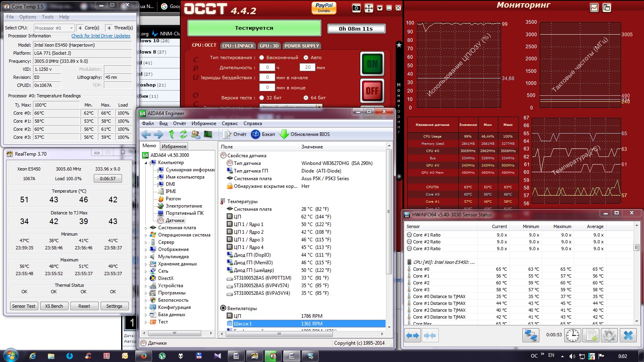Click the PayPal Donate button in OCCT
This screenshot has width=644, height=362.
tap(324, 8)
